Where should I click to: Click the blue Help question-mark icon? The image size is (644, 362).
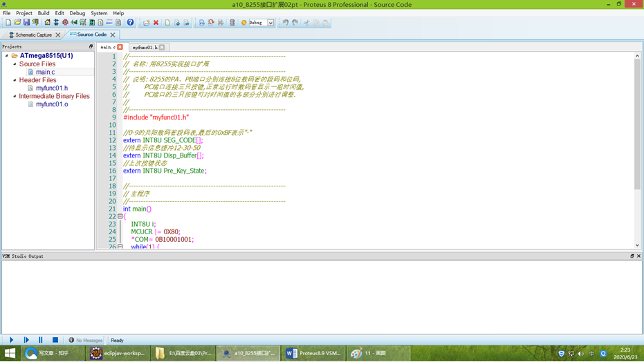pos(130,23)
